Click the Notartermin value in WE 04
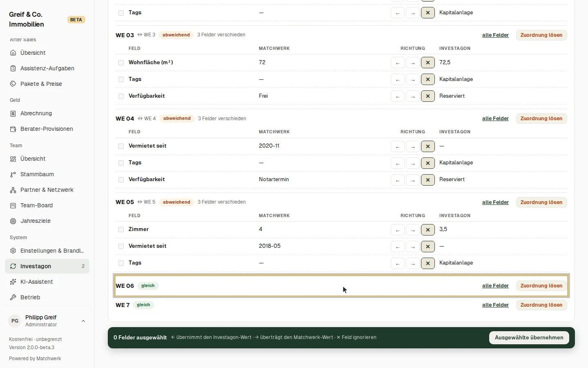 coord(274,180)
